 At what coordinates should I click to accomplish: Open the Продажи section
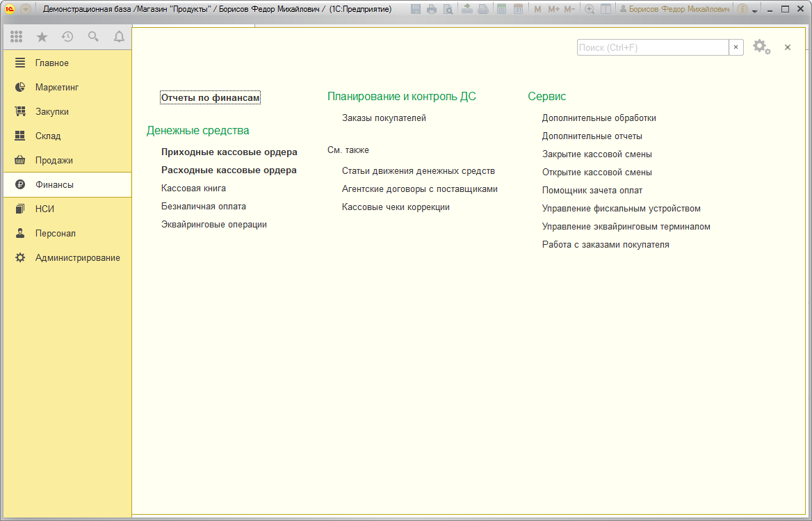(67, 160)
